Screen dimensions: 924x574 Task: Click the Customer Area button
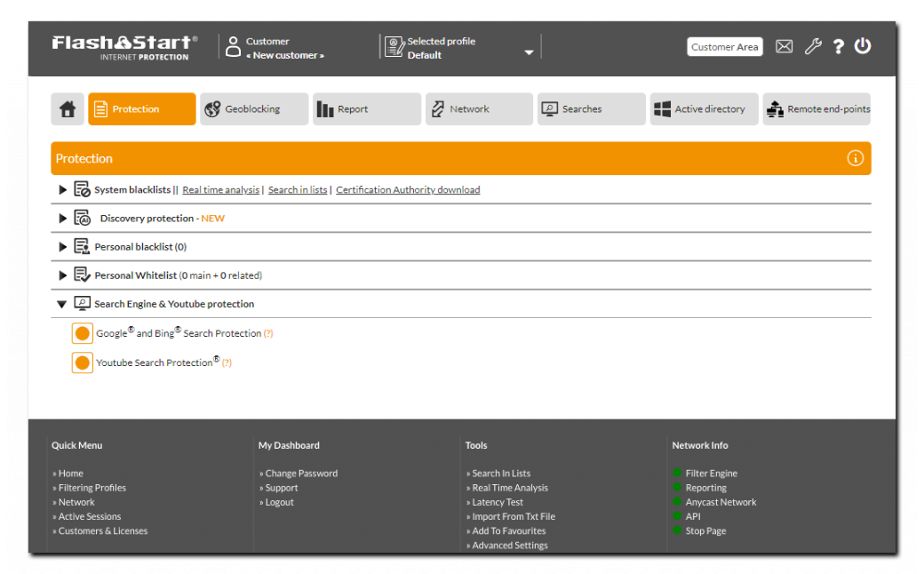[x=724, y=47]
